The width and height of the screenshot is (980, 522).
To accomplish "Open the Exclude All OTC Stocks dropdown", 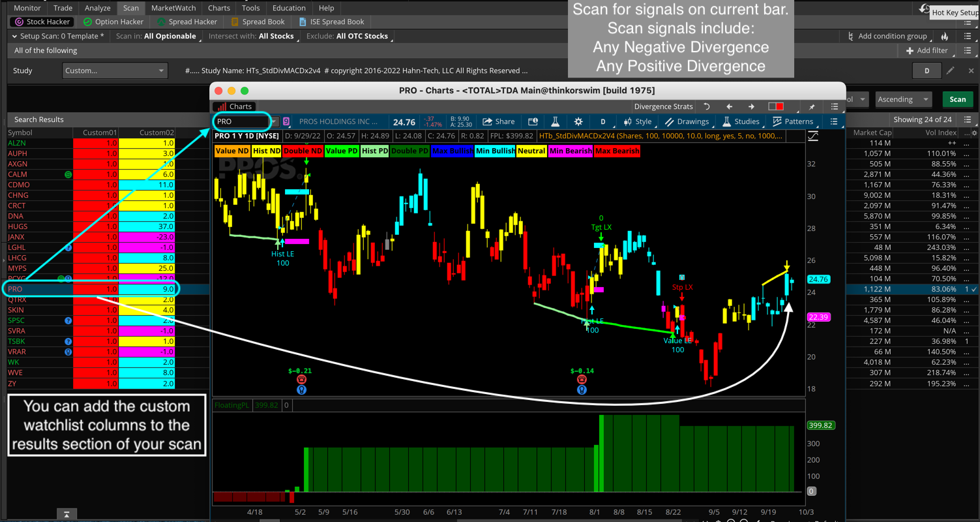I will click(363, 36).
